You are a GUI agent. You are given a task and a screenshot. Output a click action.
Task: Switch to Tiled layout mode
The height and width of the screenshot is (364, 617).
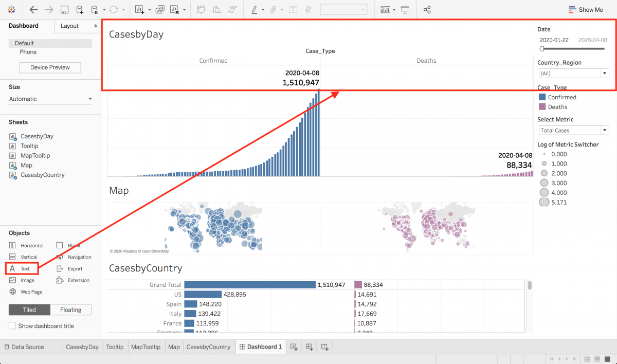tap(29, 310)
